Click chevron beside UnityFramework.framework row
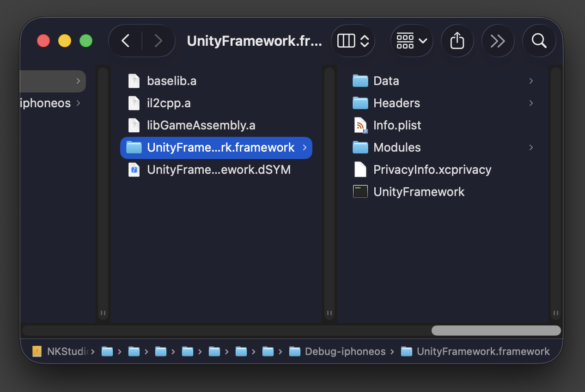This screenshot has height=392, width=585. 305,147
